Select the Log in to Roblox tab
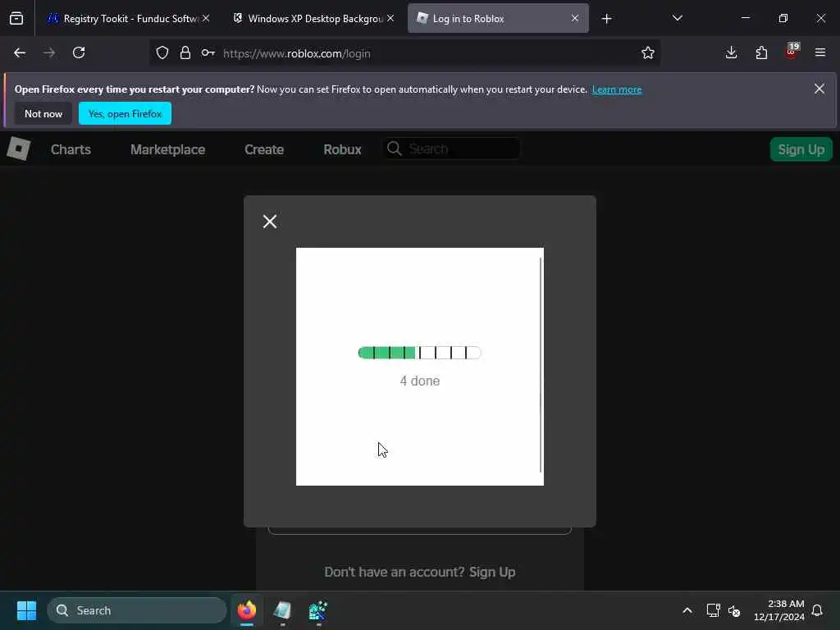 tap(498, 19)
